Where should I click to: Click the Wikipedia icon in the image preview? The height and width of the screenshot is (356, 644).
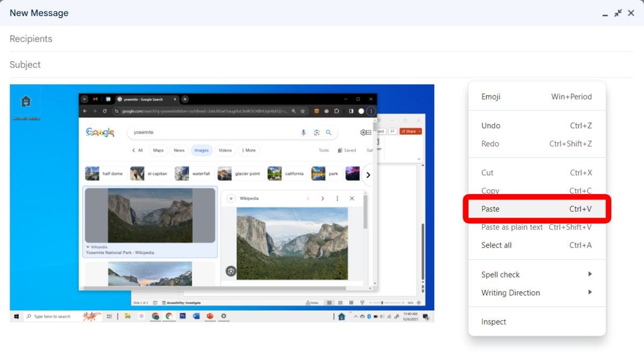[x=231, y=198]
